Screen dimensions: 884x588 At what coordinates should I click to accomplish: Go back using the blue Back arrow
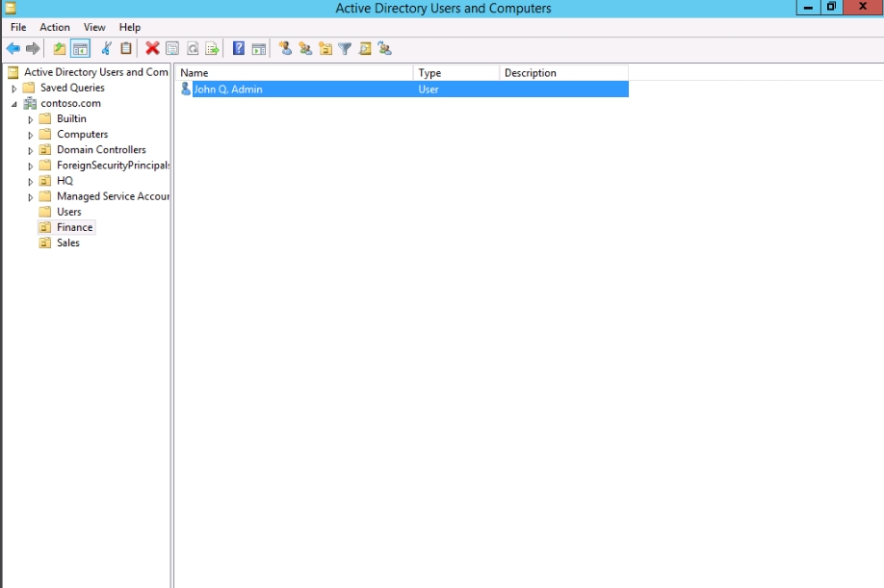(13, 49)
